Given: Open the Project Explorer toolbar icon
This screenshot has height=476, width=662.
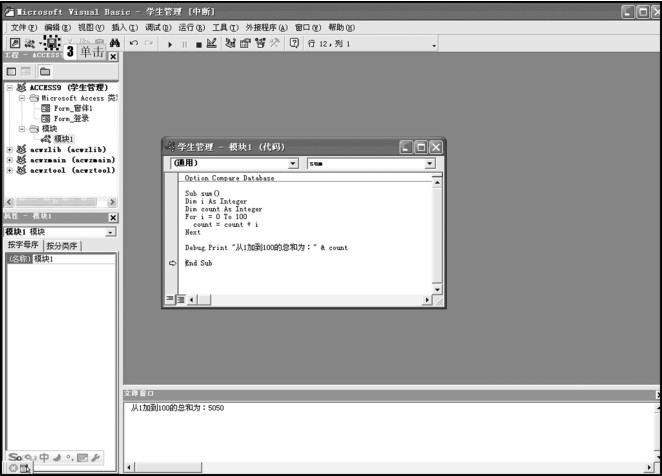Looking at the screenshot, I should tap(230, 43).
